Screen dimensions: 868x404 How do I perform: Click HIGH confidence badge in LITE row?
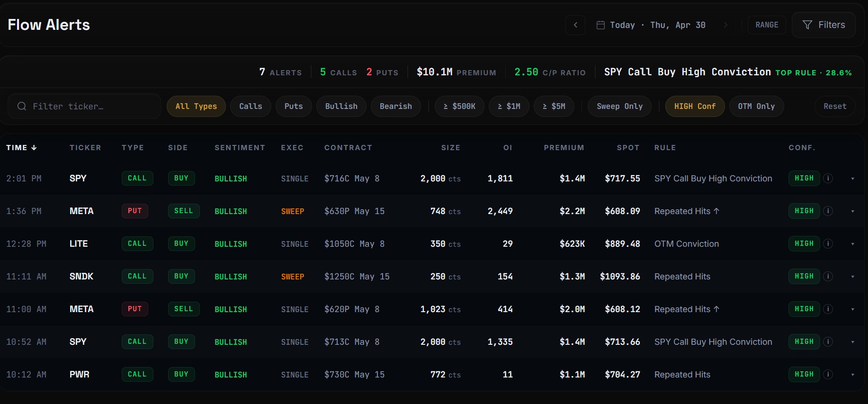tap(804, 244)
